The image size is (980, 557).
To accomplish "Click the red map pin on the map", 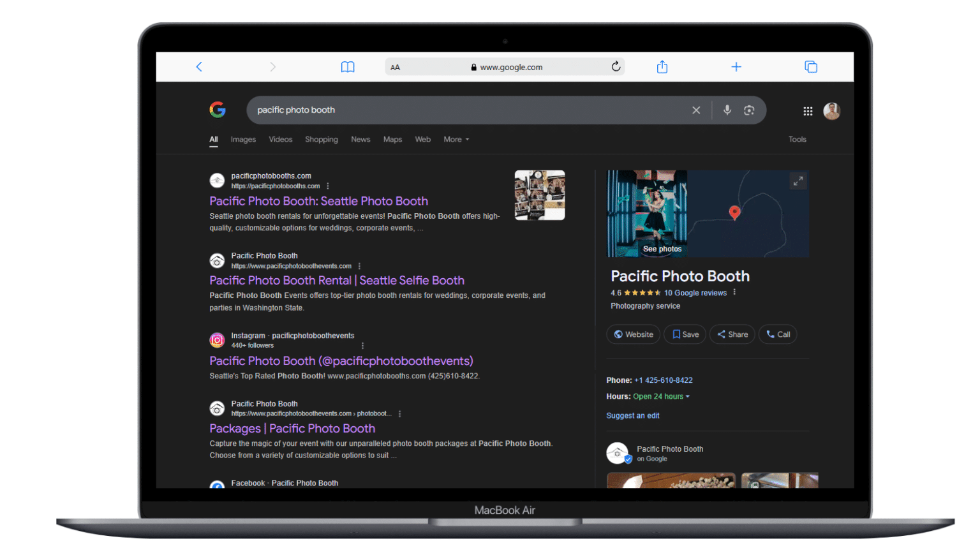I will (735, 212).
